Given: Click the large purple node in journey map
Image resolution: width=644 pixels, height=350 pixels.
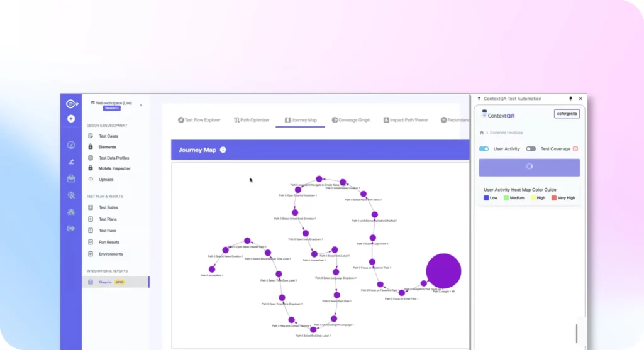Looking at the screenshot, I should 443,271.
